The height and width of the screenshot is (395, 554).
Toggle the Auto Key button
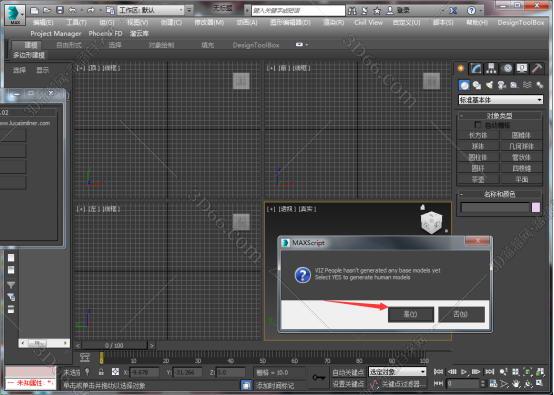[348, 372]
